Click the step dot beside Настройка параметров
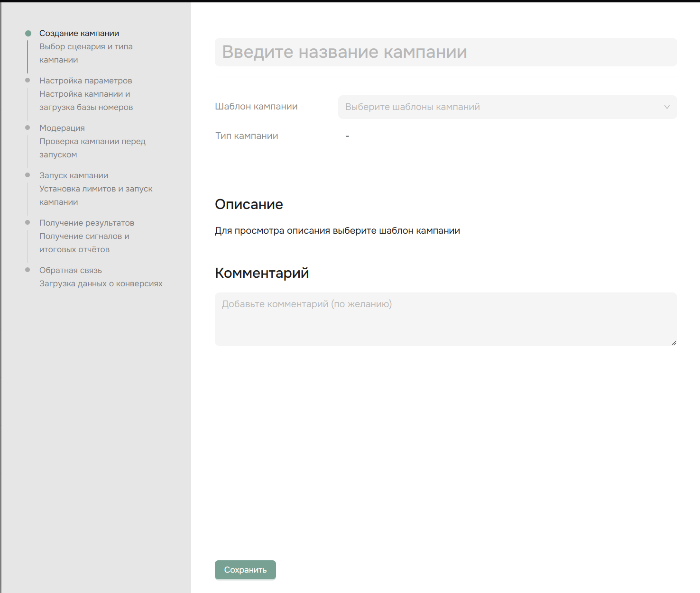Image resolution: width=700 pixels, height=593 pixels. [x=28, y=80]
